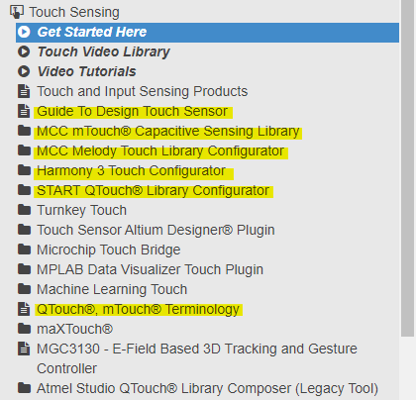
Task: Expand MCC mTouch Capacitive Sensing Library folder
Action: click(24, 130)
